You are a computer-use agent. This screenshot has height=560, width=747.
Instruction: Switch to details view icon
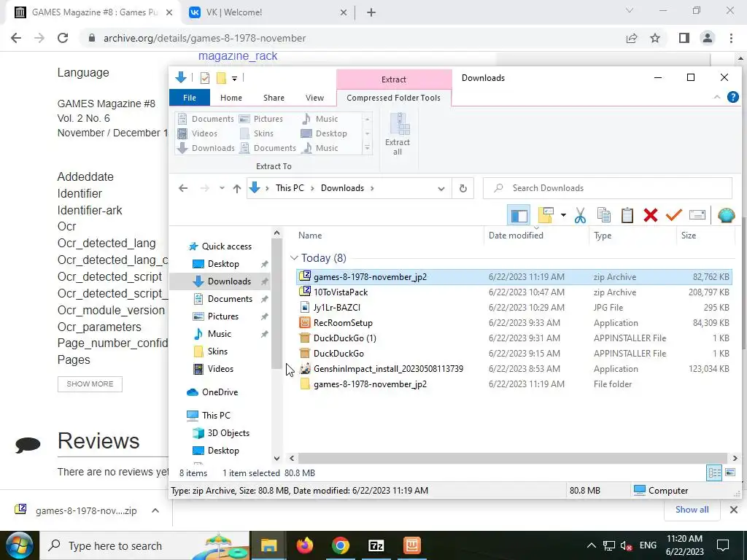coord(714,472)
